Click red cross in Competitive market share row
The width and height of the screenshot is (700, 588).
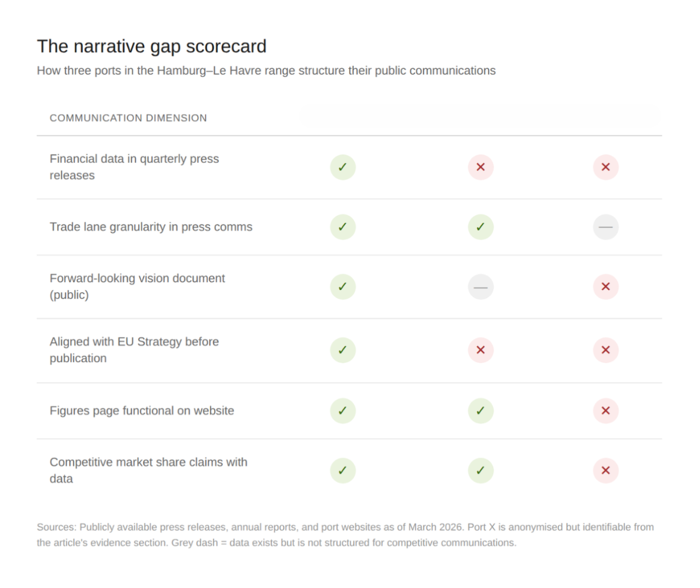[605, 470]
